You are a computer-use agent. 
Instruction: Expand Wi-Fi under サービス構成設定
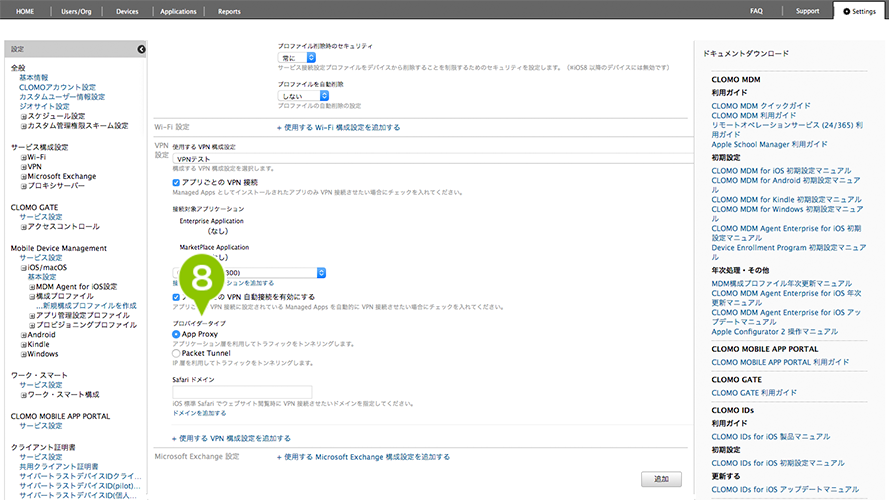(24, 158)
